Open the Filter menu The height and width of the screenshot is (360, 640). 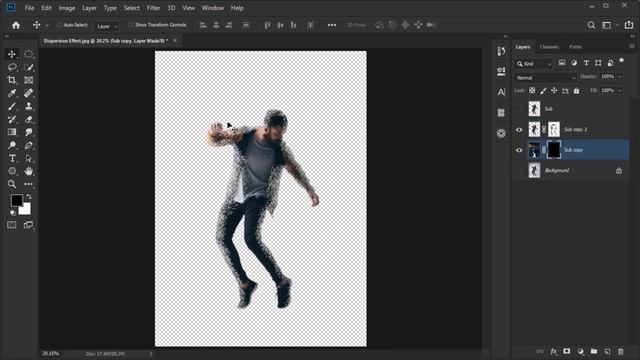tap(153, 8)
